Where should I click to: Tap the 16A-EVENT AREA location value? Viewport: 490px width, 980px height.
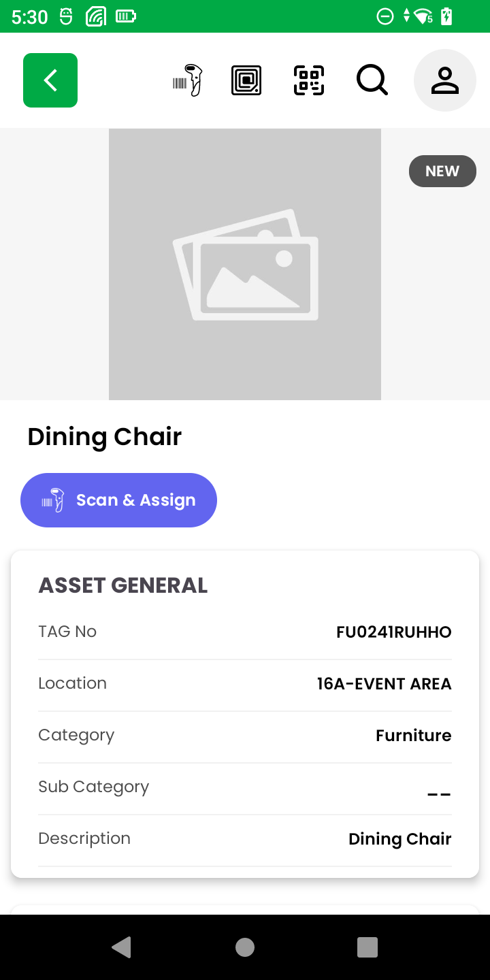point(384,684)
